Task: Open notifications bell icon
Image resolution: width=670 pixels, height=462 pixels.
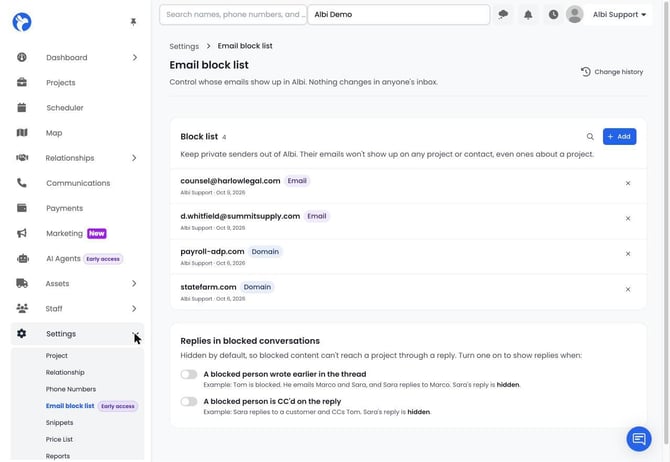Action: click(528, 15)
